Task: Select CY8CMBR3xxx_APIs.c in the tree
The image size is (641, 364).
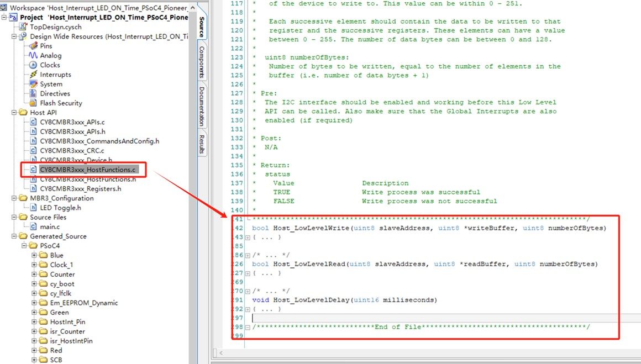Action: coord(72,122)
